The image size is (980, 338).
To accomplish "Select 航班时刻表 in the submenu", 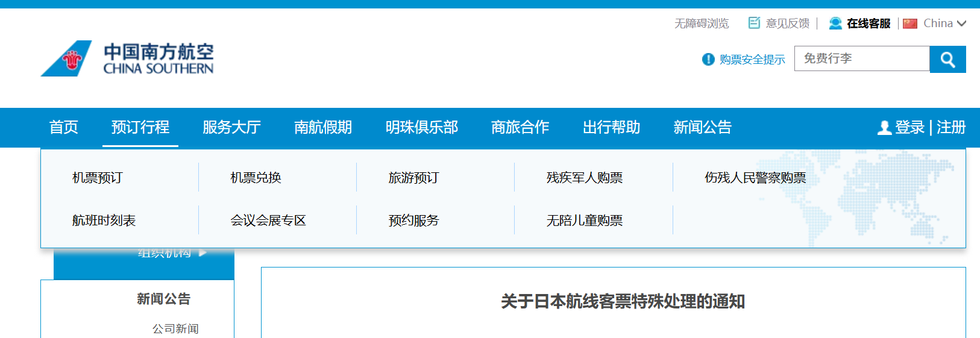I will tap(104, 221).
